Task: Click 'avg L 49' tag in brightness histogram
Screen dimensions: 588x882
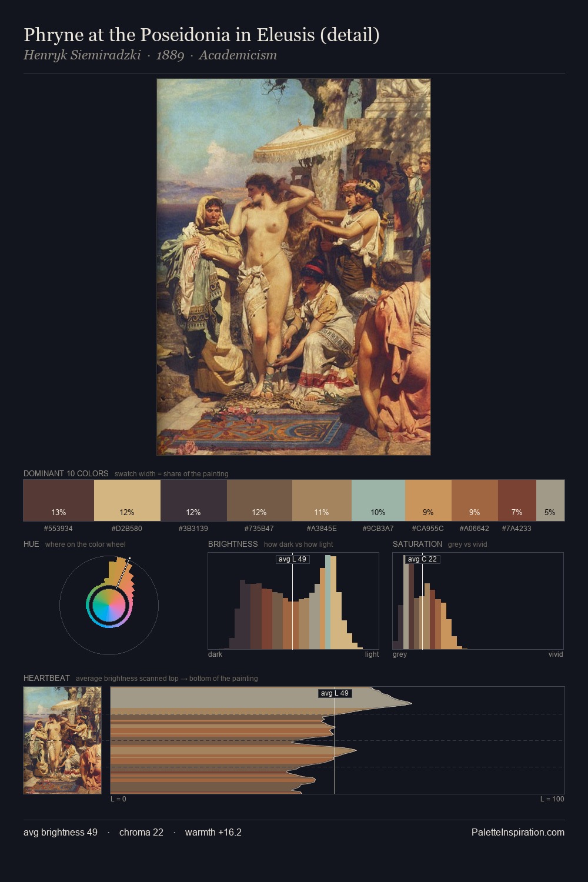Action: 293,559
